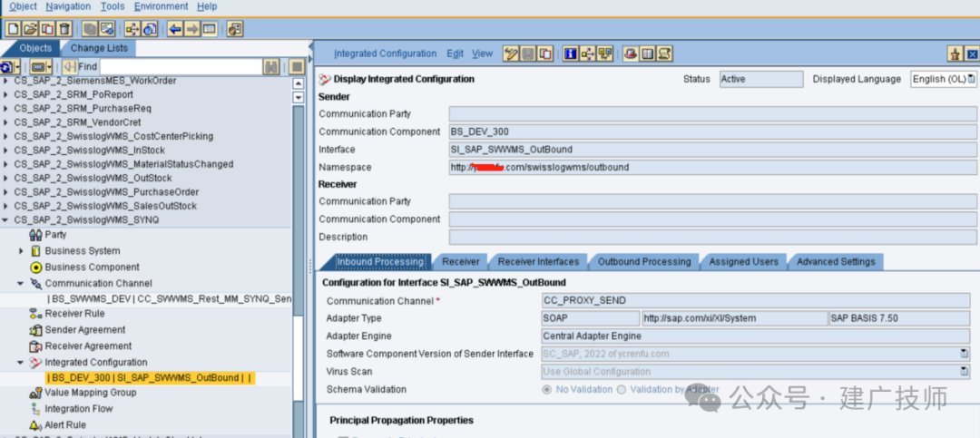This screenshot has width=980, height=438.
Task: Click the binoculars search icon
Action: (x=271, y=67)
